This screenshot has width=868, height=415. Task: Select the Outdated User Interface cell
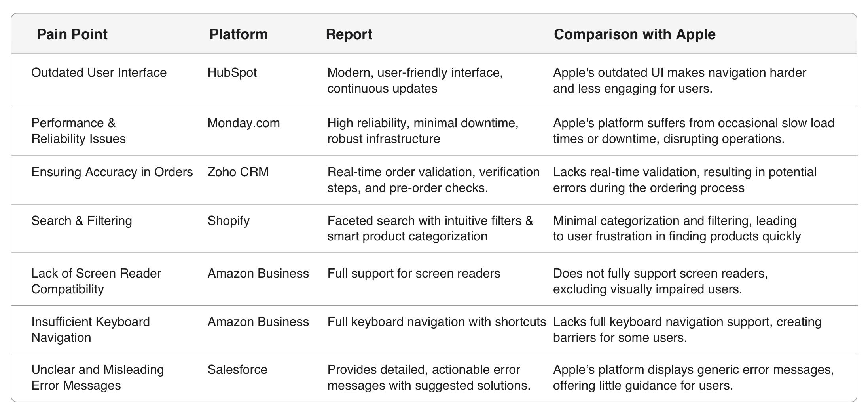pos(99,73)
